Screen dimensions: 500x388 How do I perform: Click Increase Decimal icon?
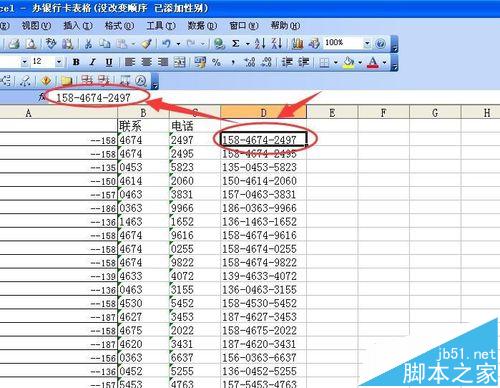[250, 62]
